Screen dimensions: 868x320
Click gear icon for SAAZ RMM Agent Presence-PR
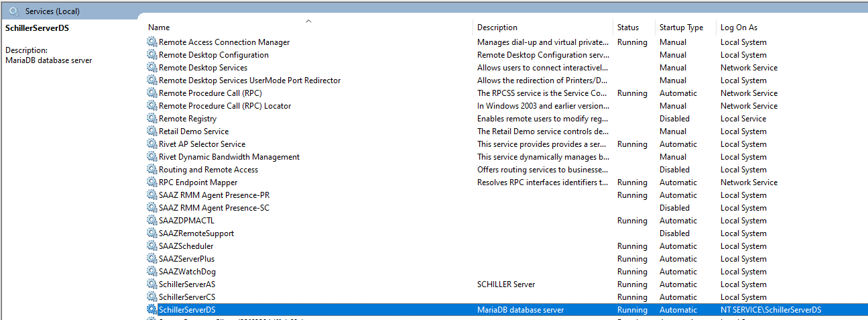152,195
